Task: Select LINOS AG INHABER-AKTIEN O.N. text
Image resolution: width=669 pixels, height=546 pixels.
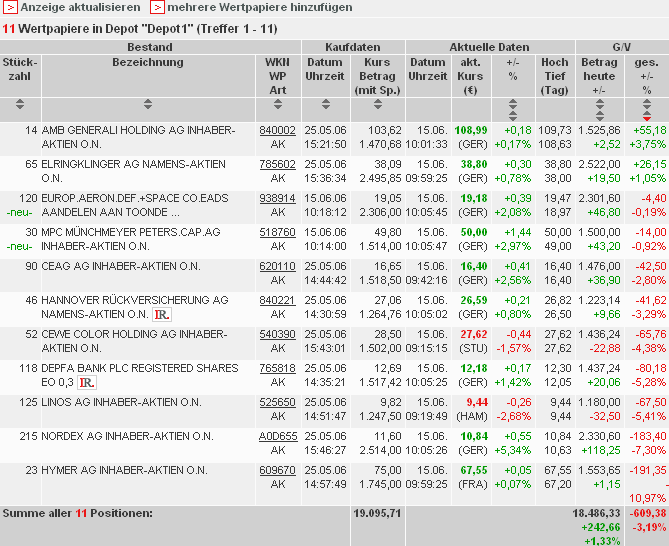Action: [121, 402]
